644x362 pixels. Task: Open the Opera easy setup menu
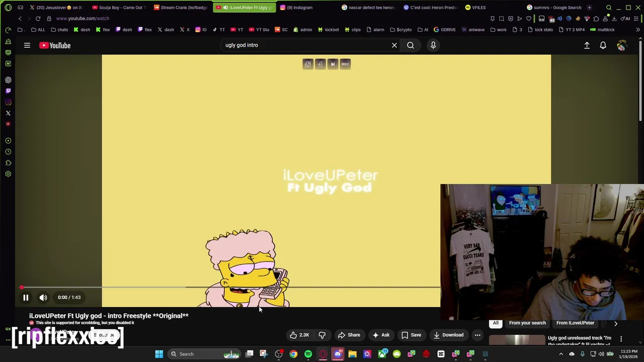point(636,19)
